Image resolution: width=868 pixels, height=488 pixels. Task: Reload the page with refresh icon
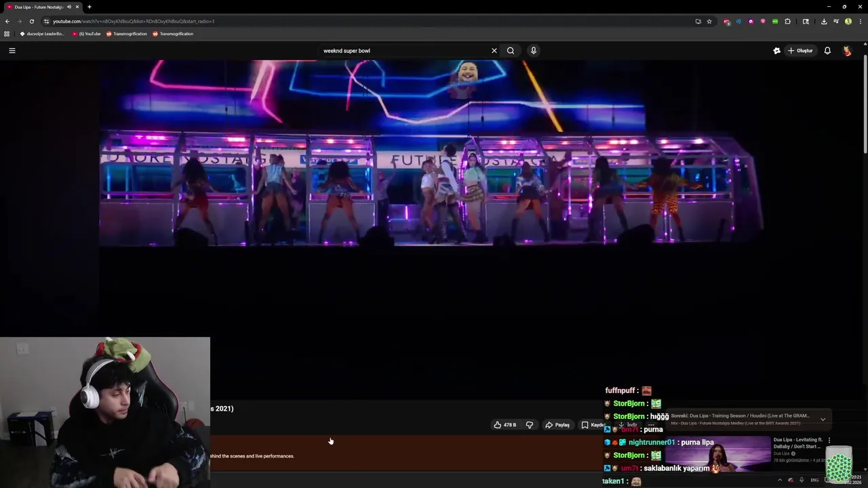point(31,21)
